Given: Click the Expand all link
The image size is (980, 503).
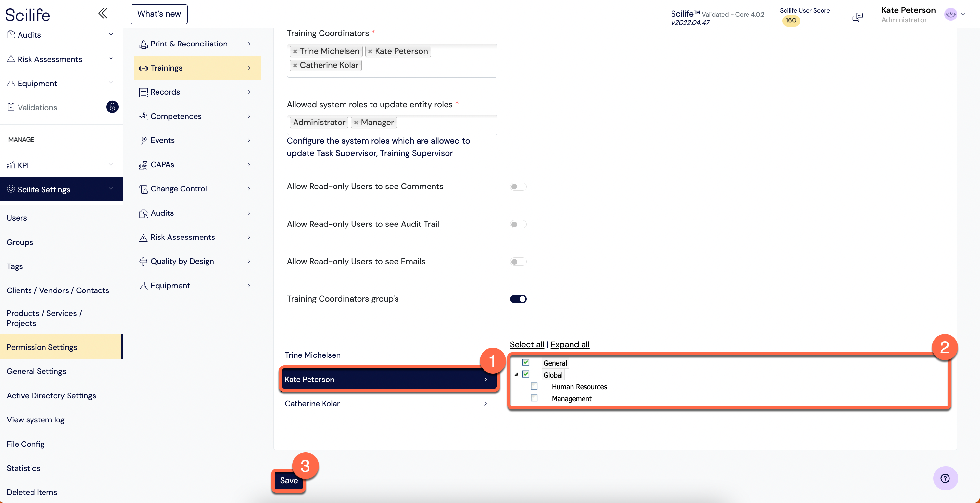Looking at the screenshot, I should pyautogui.click(x=570, y=345).
